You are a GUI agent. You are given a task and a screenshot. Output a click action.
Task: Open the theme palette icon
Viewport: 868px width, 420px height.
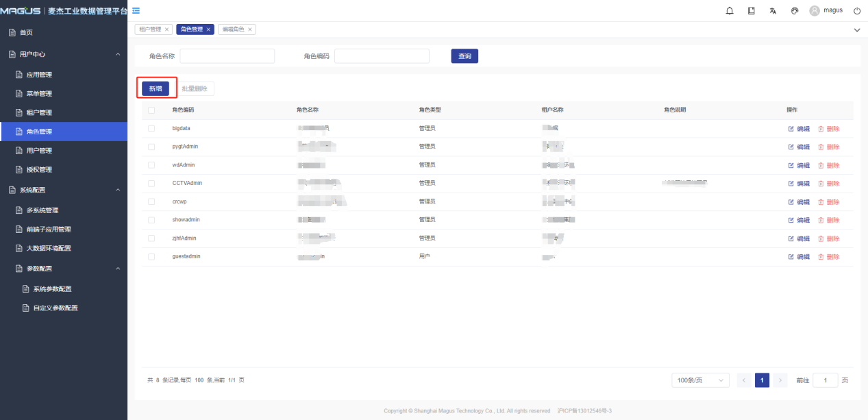tap(795, 11)
